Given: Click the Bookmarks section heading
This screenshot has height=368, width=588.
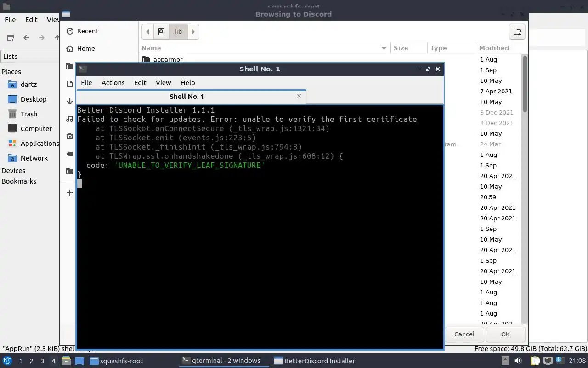Looking at the screenshot, I should [x=19, y=181].
